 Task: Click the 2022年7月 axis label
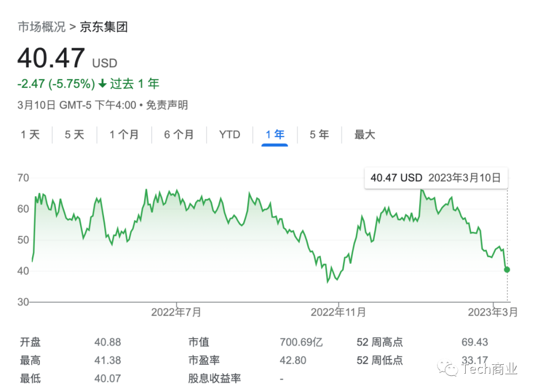[176, 312]
